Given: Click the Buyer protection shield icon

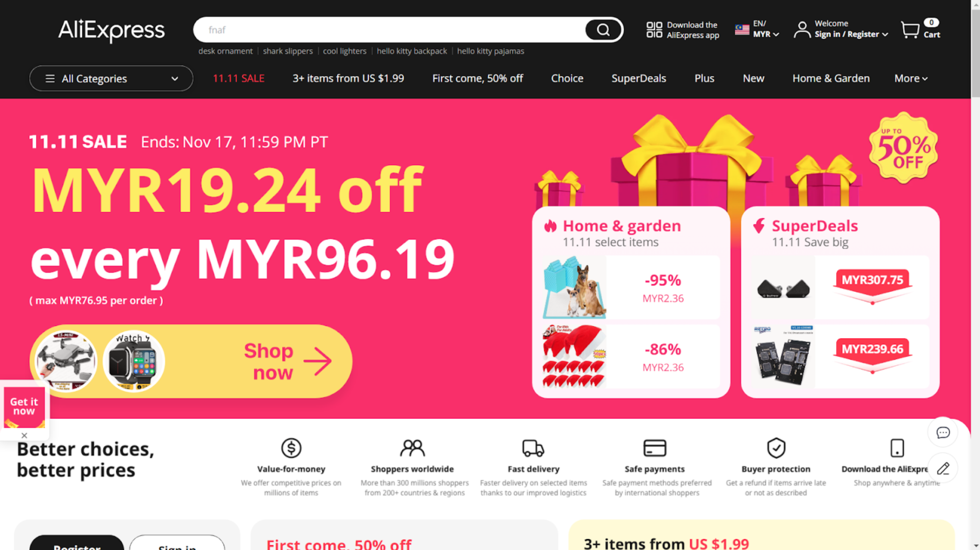Looking at the screenshot, I should (x=776, y=448).
